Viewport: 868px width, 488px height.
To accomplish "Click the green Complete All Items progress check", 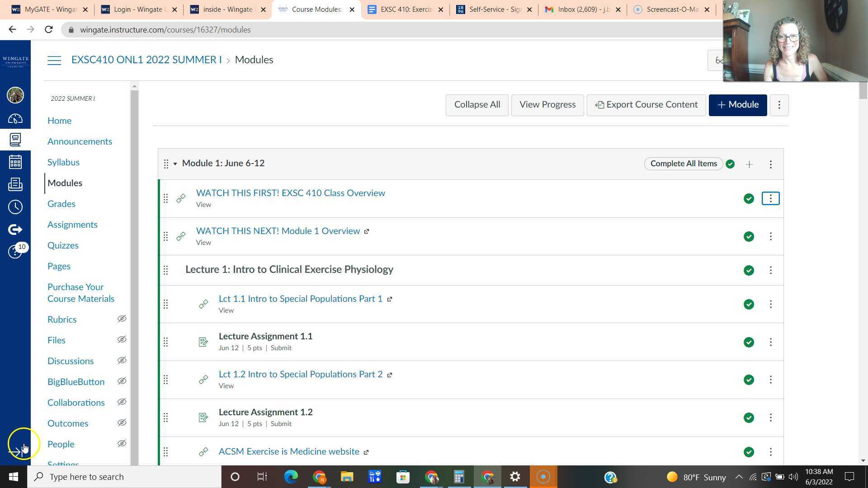I will (x=730, y=164).
